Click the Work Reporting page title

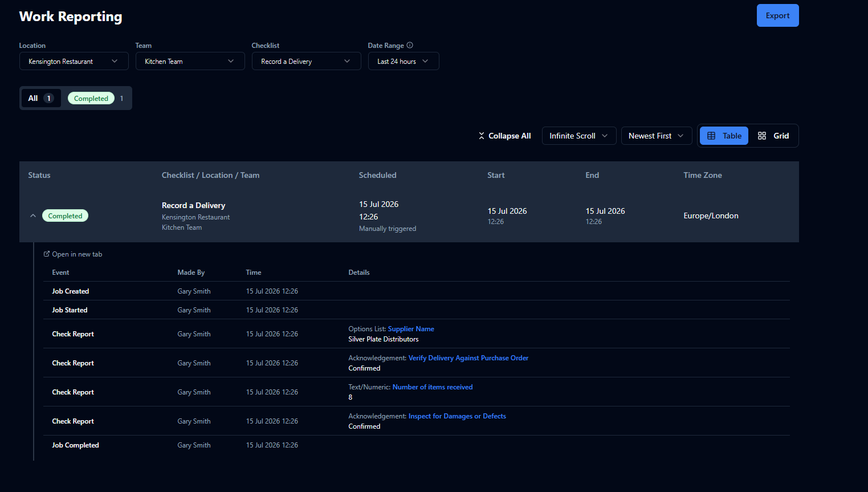coord(71,17)
